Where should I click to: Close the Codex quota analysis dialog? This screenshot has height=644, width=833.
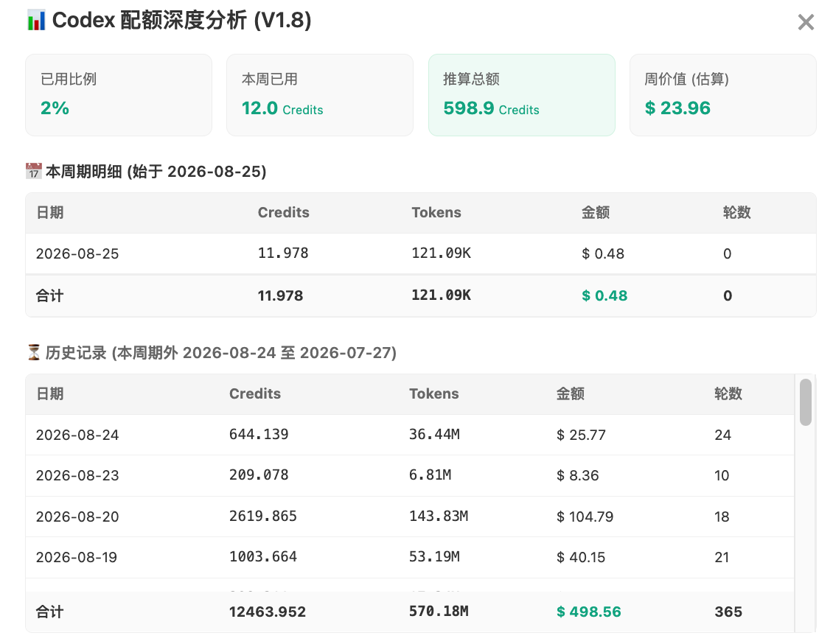click(806, 22)
